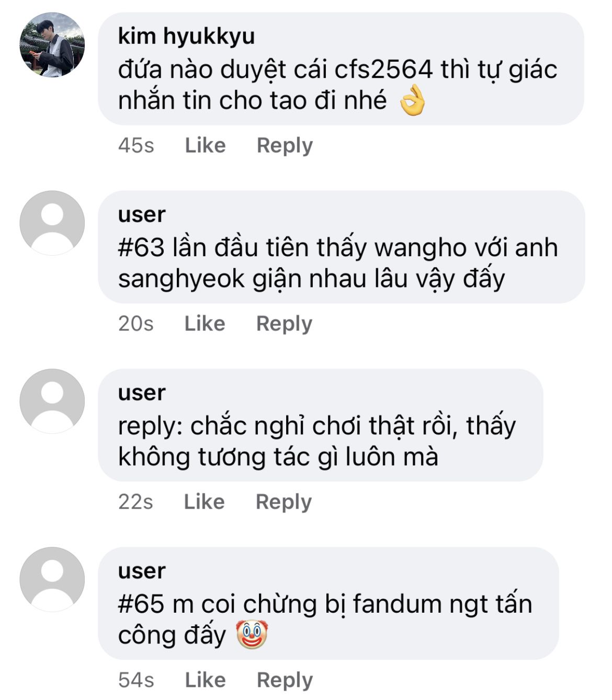
Task: Click the clown face emoji
Action: pyautogui.click(x=252, y=635)
